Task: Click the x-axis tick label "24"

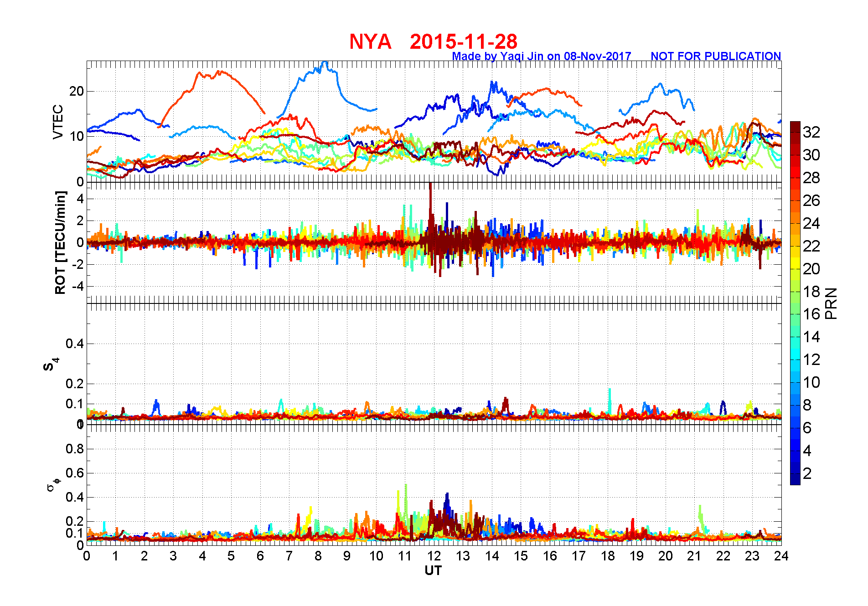Action: point(781,556)
